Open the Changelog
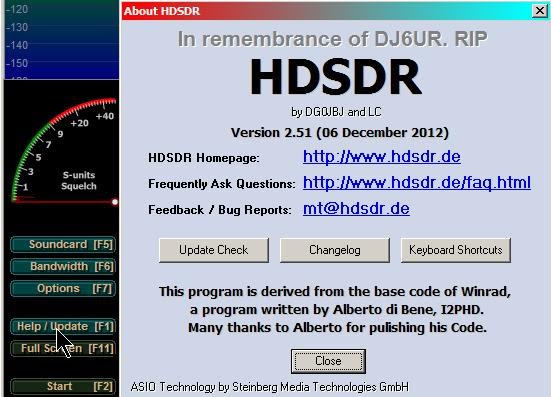This screenshot has width=551, height=397. point(335,250)
